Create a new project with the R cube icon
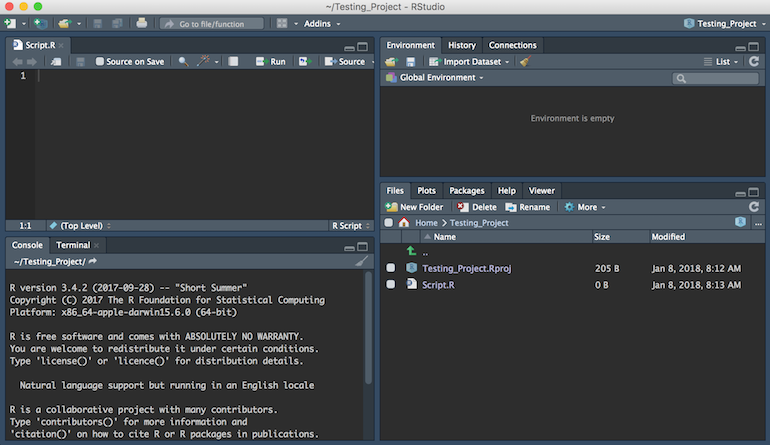This screenshot has width=770, height=445. pyautogui.click(x=40, y=23)
